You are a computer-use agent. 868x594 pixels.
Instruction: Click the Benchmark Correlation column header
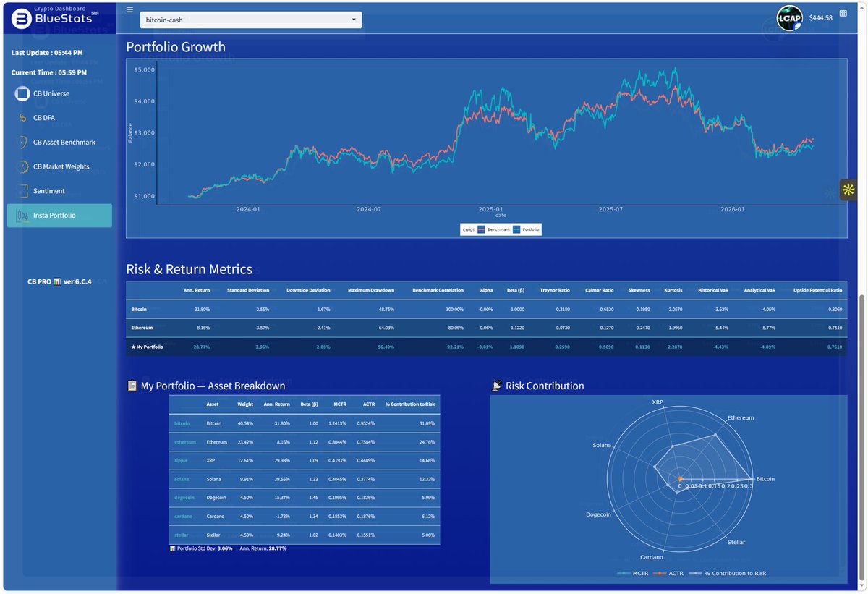(x=438, y=290)
